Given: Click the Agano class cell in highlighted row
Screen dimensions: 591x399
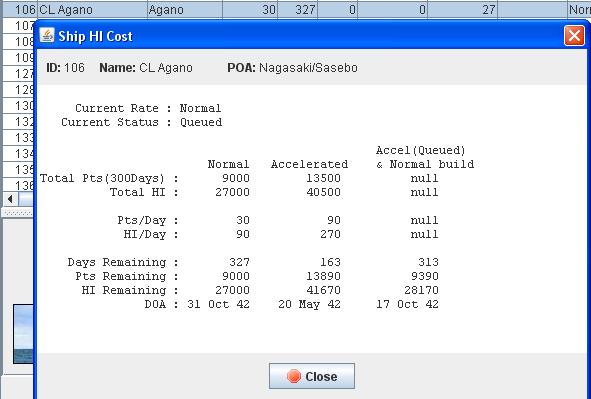Looking at the screenshot, I should [185, 9].
